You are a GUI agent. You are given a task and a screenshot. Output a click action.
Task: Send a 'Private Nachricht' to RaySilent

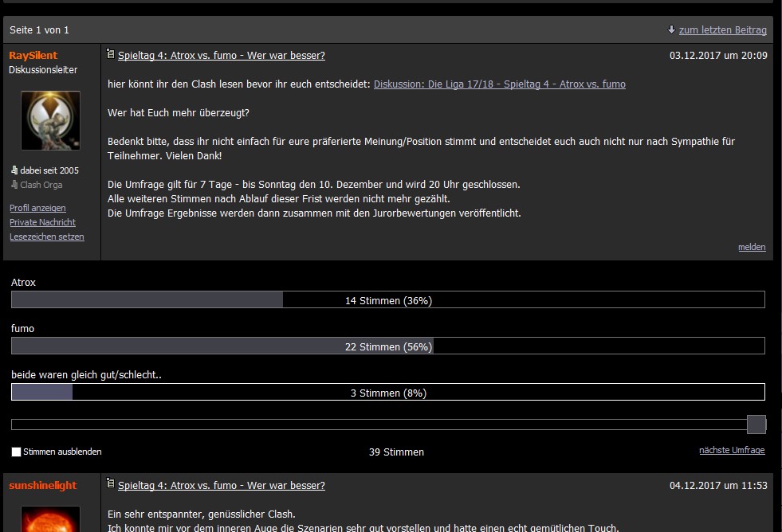42,222
